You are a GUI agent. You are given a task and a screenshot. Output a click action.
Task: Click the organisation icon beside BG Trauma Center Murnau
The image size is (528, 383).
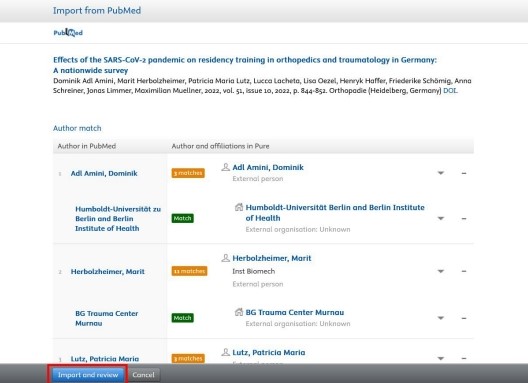(x=239, y=312)
